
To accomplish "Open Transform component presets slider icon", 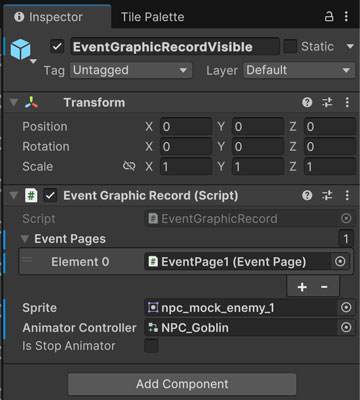I will pyautogui.click(x=327, y=102).
